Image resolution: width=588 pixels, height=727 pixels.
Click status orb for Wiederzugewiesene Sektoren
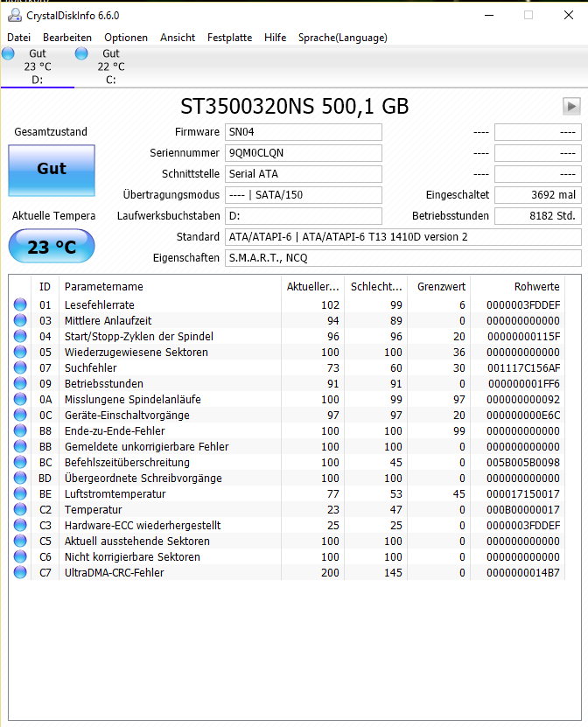point(20,352)
